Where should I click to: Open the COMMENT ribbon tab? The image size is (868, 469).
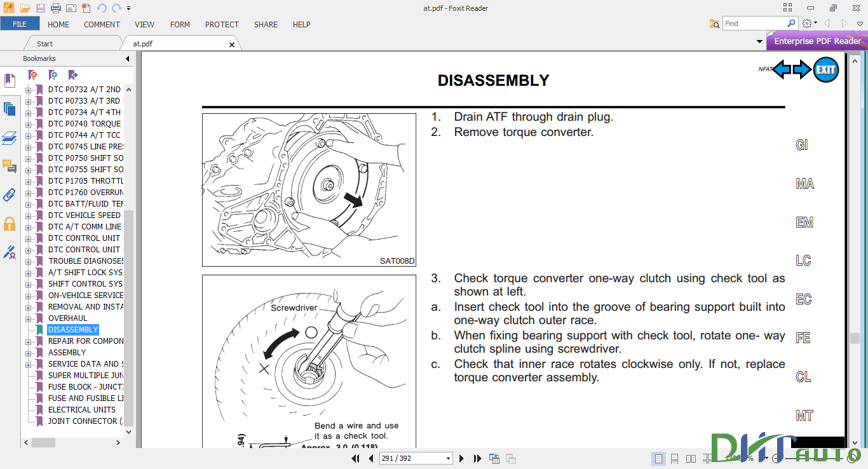(x=102, y=24)
